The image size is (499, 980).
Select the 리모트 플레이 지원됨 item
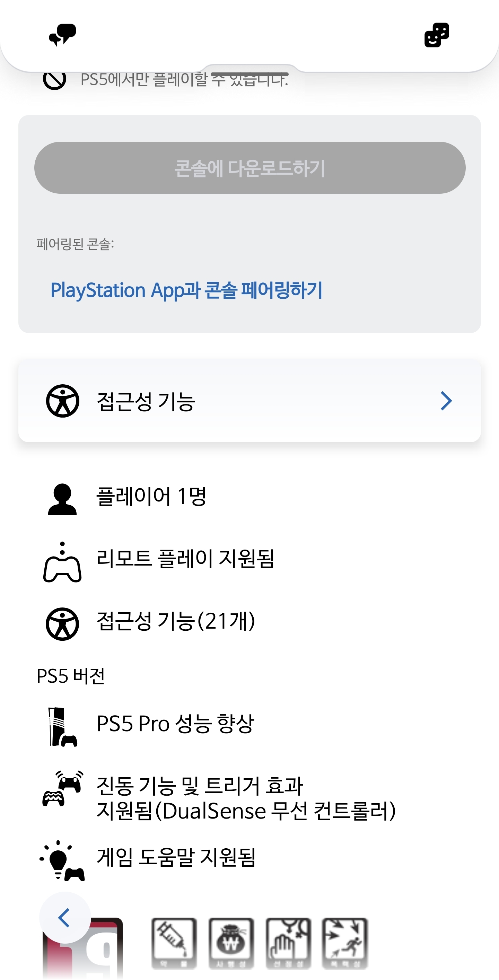tap(185, 559)
